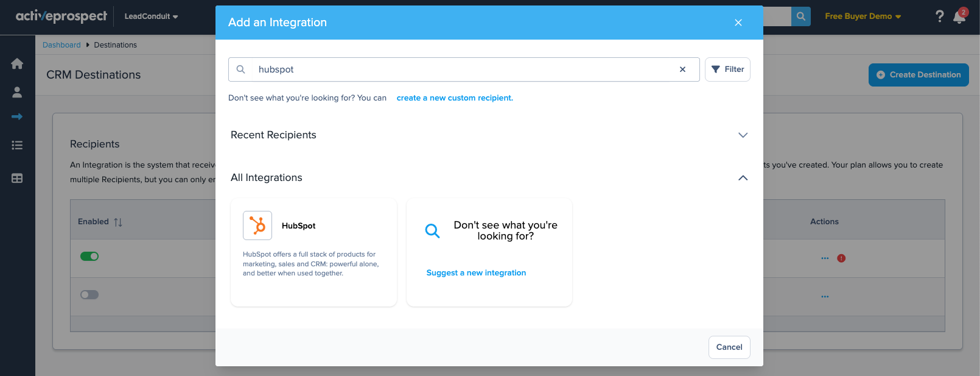Click the integration search input field
The width and height of the screenshot is (980, 376).
pos(463,69)
